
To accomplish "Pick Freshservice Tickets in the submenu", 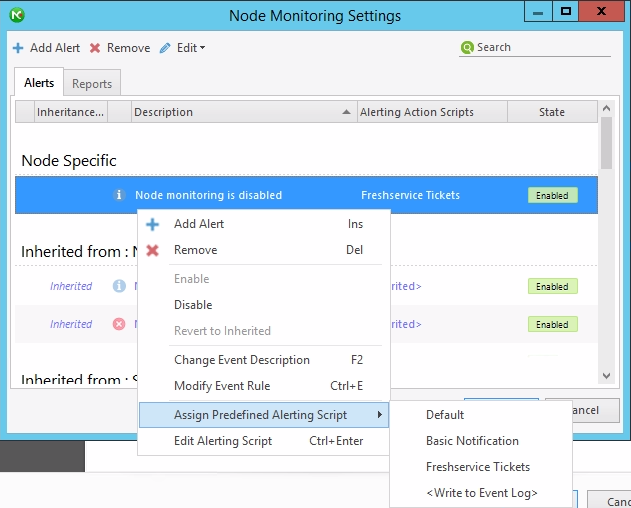I will click(481, 467).
